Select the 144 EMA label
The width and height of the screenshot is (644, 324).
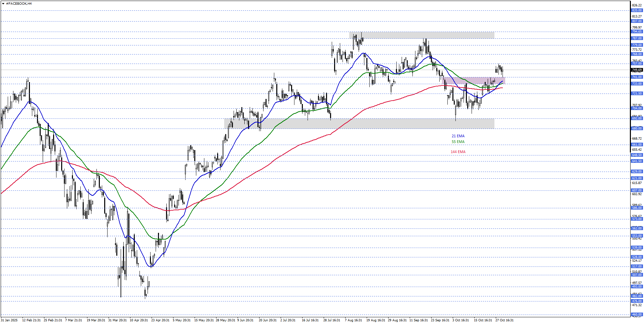click(458, 152)
